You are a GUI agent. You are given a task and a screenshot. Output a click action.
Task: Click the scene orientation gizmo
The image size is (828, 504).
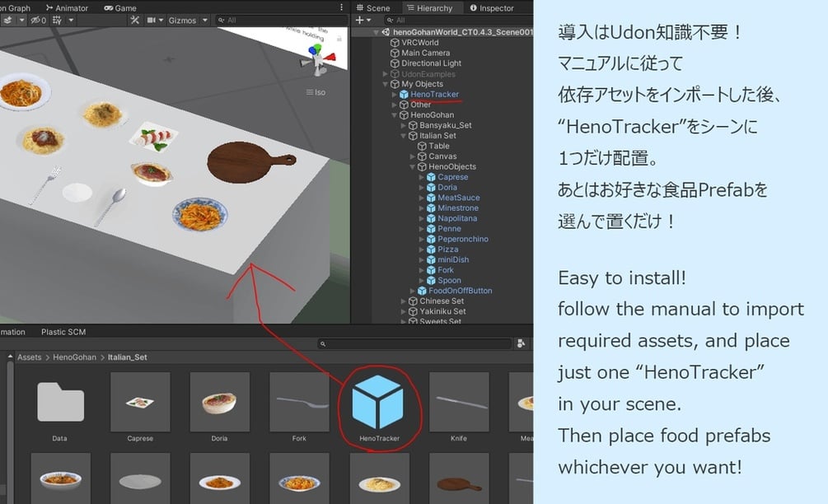[318, 58]
